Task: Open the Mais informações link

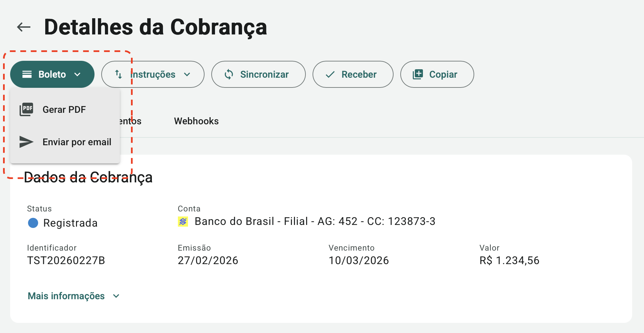Action: (66, 296)
